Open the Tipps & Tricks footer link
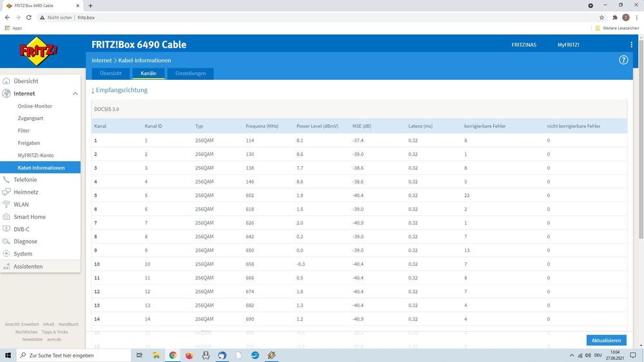The height and width of the screenshot is (362, 644). pos(55,332)
